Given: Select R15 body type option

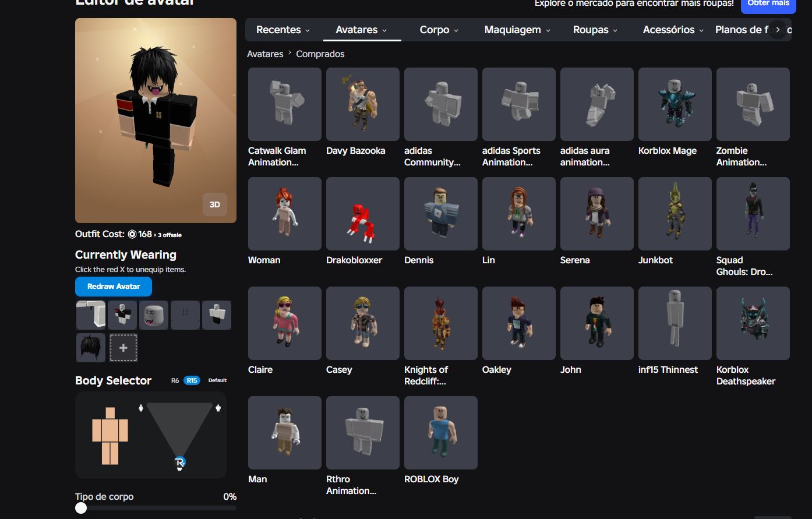Looking at the screenshot, I should pos(192,380).
